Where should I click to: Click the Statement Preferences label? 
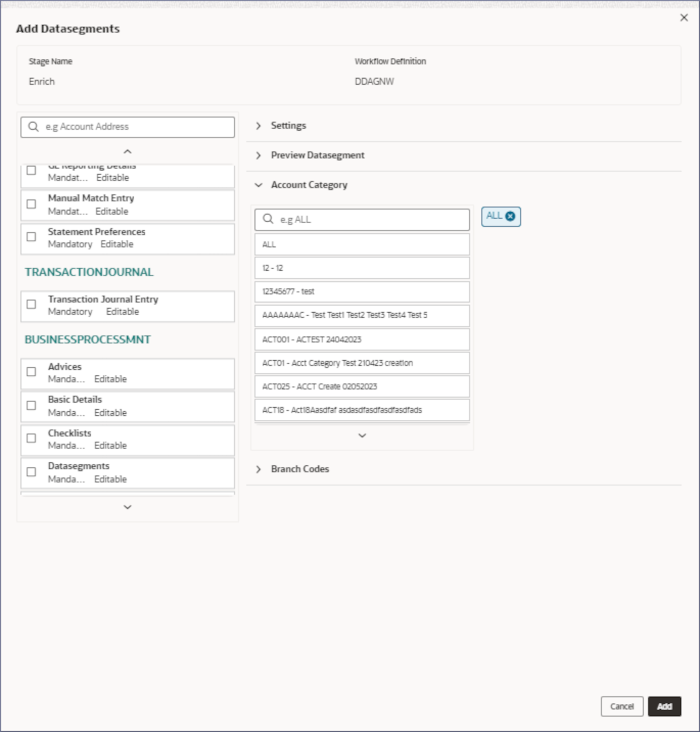(x=96, y=232)
